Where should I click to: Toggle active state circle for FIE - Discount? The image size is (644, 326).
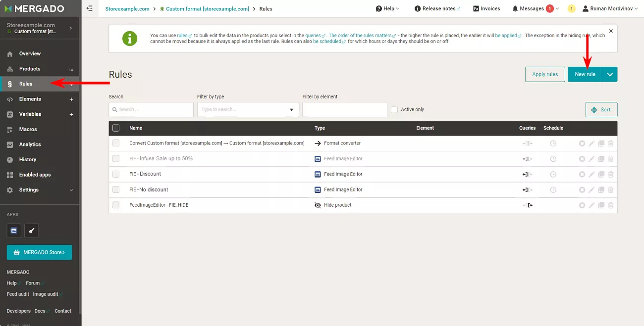(x=582, y=174)
